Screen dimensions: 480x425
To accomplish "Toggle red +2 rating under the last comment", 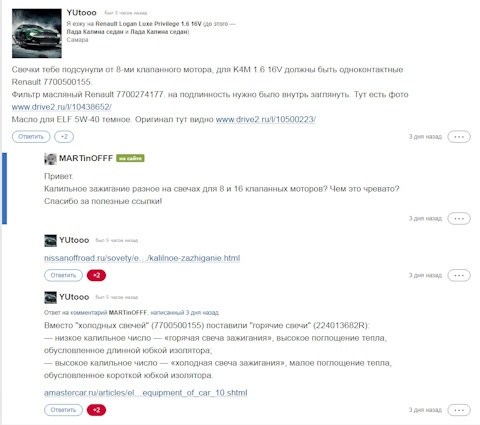I will pyautogui.click(x=96, y=410).
